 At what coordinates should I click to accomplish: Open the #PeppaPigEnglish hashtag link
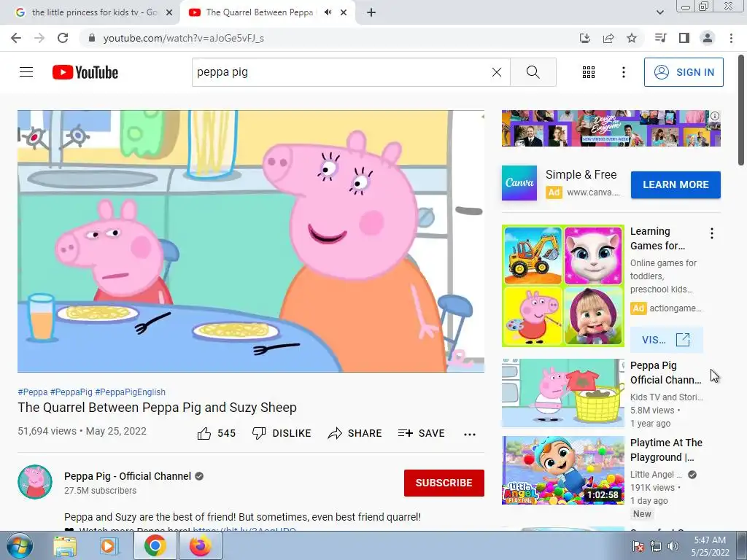click(x=130, y=392)
